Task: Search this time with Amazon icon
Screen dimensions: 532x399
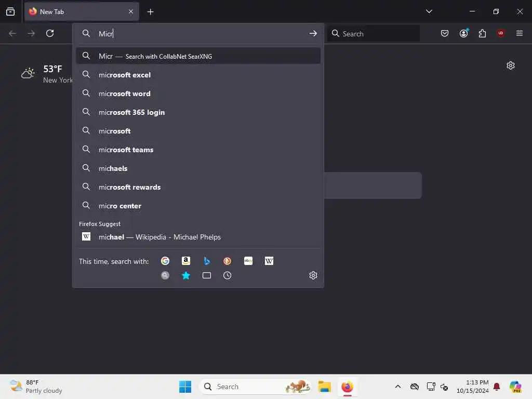Action: (x=186, y=261)
